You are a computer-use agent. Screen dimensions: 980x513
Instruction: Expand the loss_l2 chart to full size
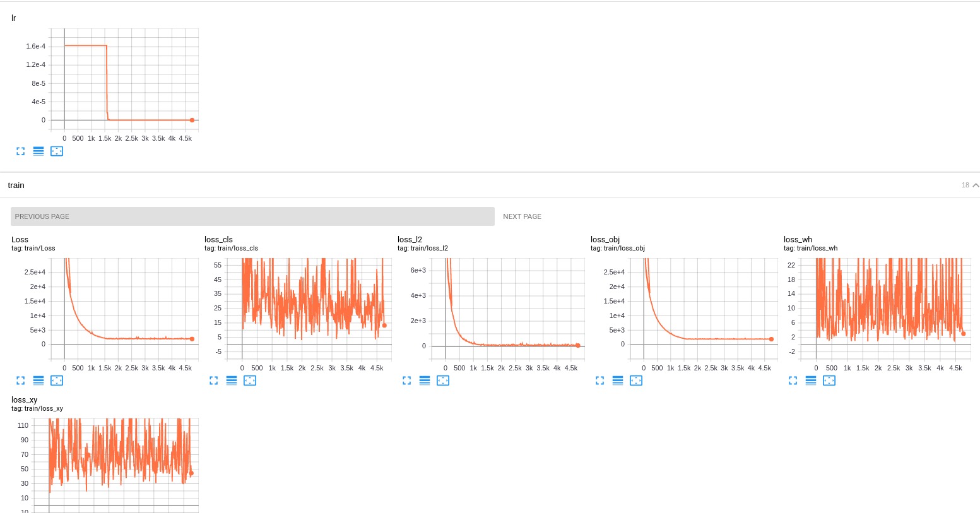pos(407,380)
